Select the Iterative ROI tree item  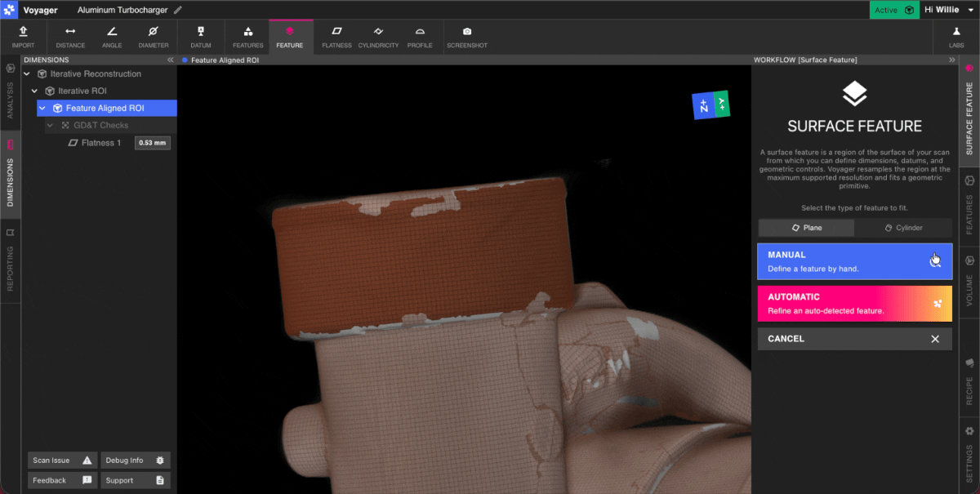pos(82,91)
